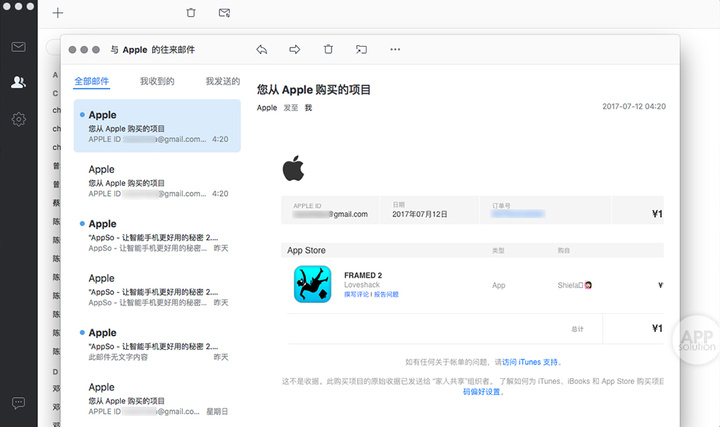The image size is (720, 427).
Task: Click the mark-mail envelope icon in main toolbar
Action: tap(224, 13)
